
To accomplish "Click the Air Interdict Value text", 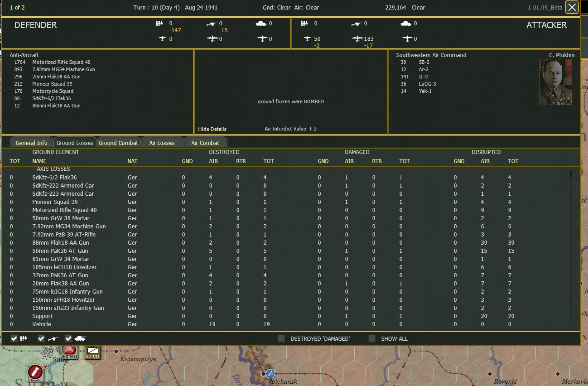I will coord(291,129).
